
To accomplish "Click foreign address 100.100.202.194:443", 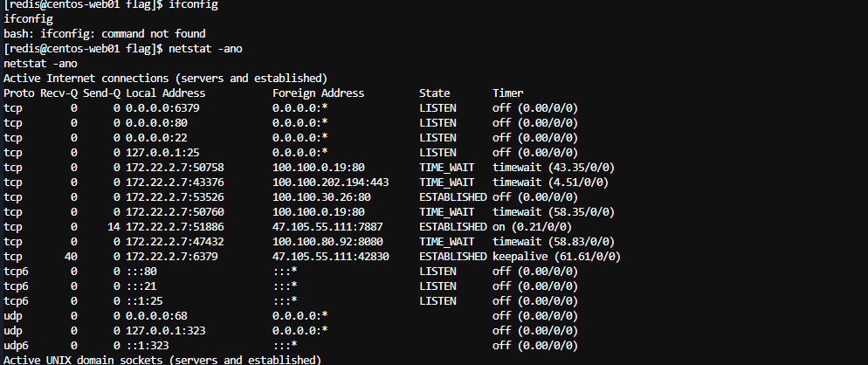I will pyautogui.click(x=330, y=182).
